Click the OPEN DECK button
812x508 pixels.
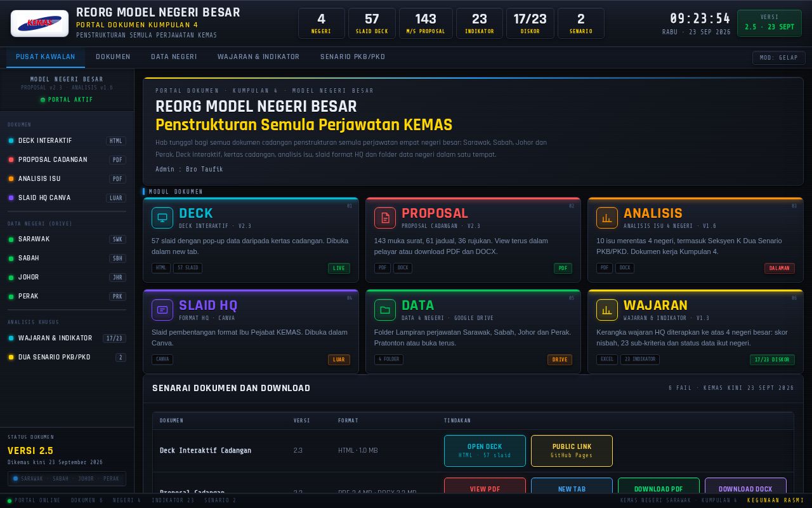click(x=485, y=451)
